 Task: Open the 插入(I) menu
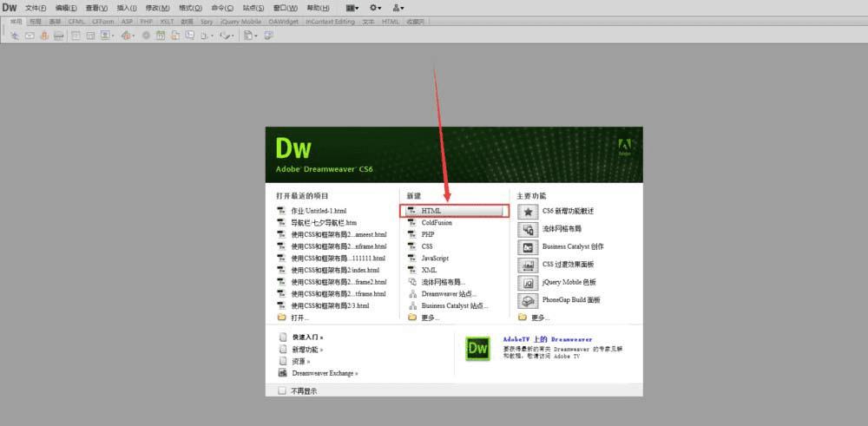click(x=127, y=8)
